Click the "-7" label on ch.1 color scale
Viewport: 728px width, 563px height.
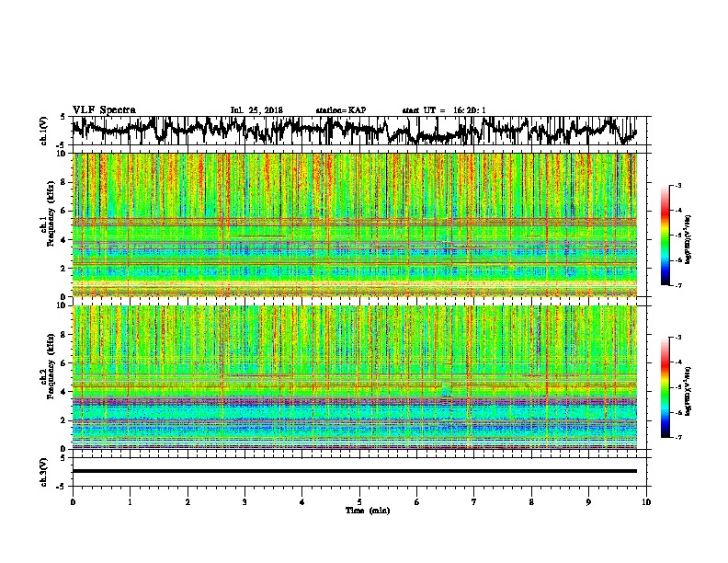pyautogui.click(x=677, y=285)
